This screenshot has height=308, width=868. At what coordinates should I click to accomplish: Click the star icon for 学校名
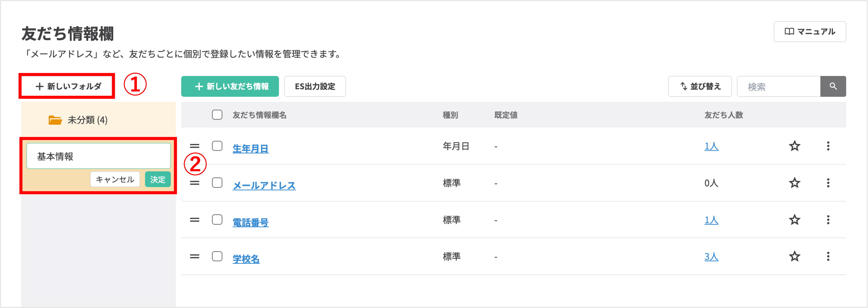(794, 256)
